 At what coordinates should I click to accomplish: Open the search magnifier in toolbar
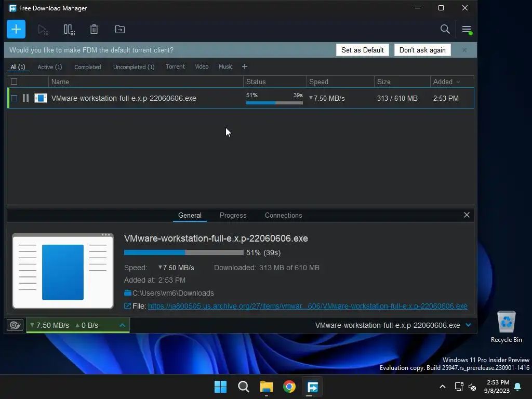[445, 29]
